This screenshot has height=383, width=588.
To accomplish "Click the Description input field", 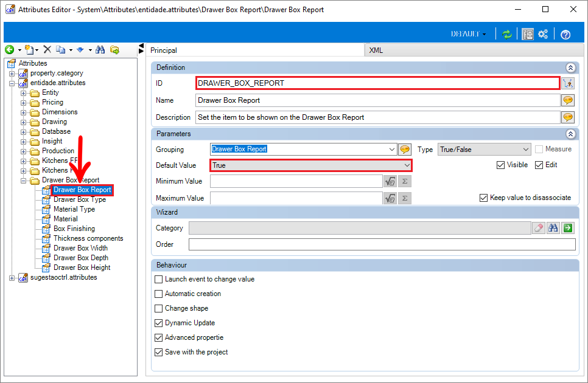I will point(377,117).
